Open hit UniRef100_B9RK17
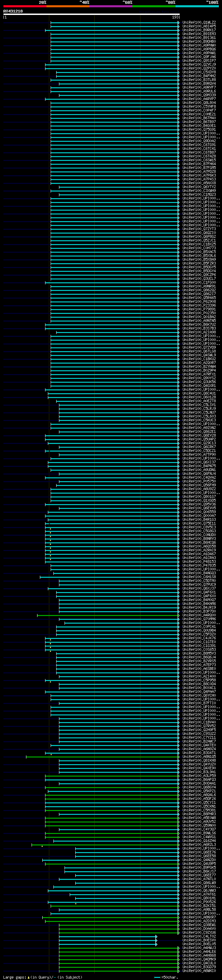 coord(199,30)
